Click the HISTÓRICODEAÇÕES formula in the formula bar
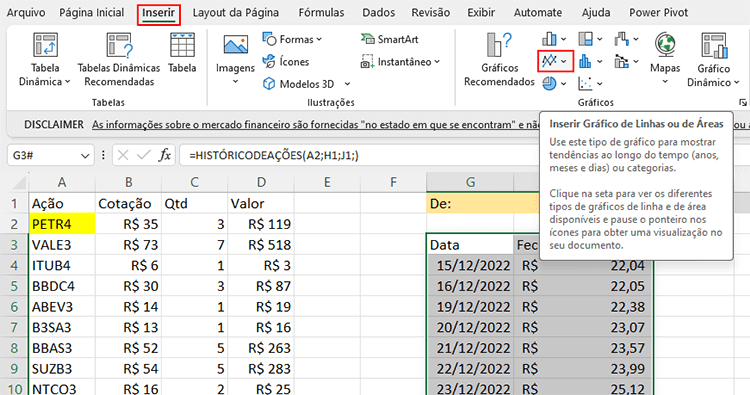Viewport: 750px width, 395px height. [274, 155]
